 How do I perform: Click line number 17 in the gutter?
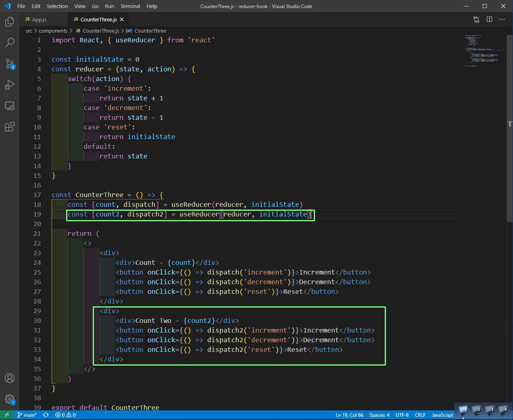[37, 195]
